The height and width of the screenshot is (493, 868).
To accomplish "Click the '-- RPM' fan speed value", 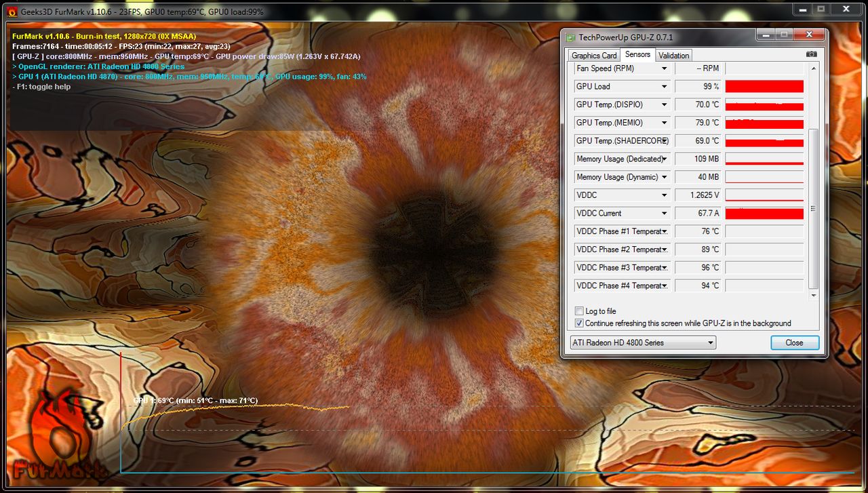I will [698, 68].
